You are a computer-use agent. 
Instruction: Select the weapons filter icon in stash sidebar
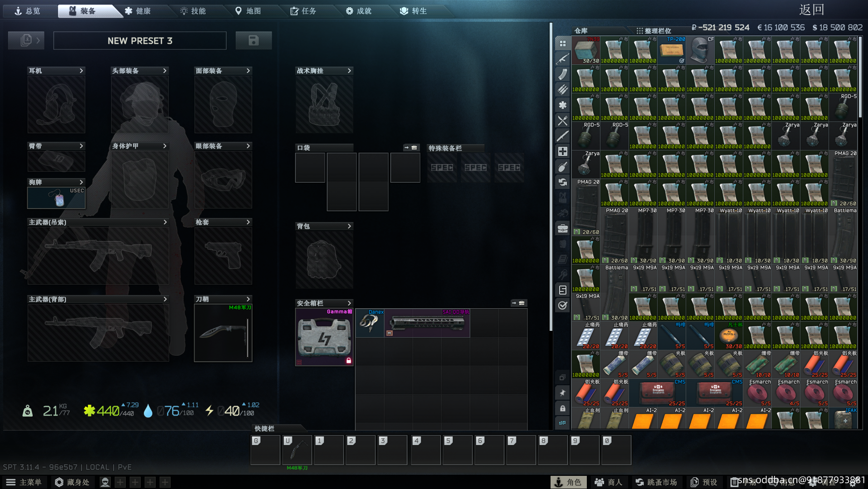562,59
